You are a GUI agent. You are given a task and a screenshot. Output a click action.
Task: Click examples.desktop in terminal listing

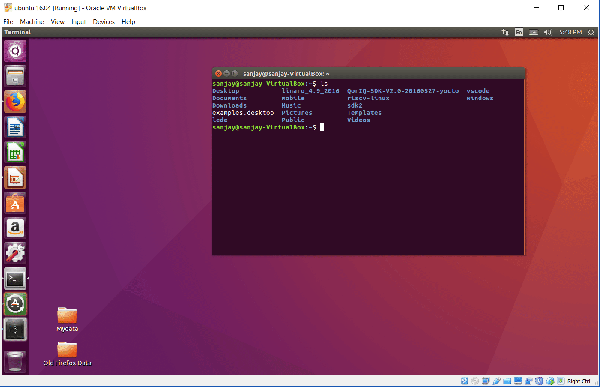click(243, 113)
